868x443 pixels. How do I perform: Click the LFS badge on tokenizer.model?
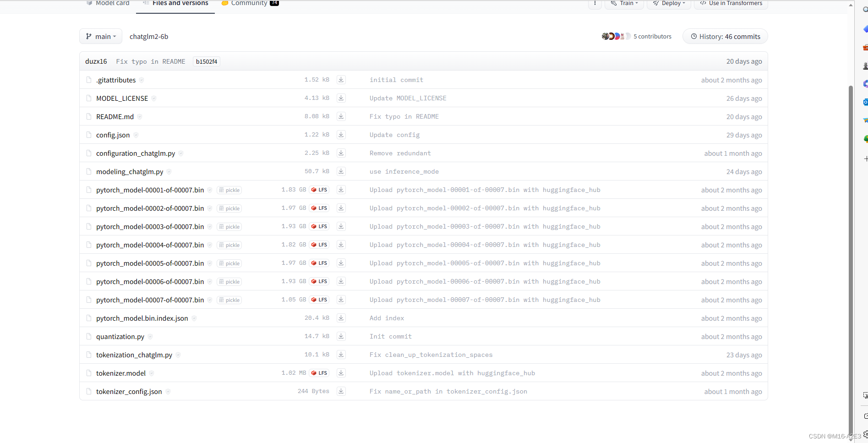319,372
